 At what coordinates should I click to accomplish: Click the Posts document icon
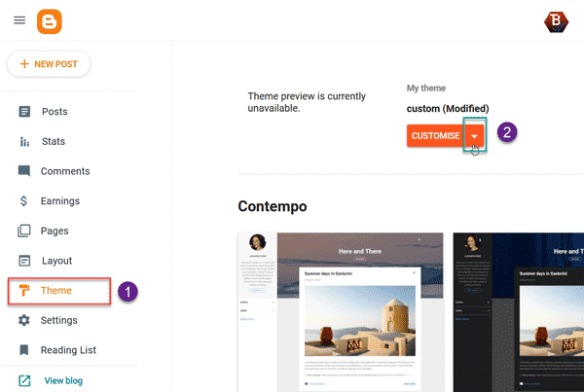(24, 111)
